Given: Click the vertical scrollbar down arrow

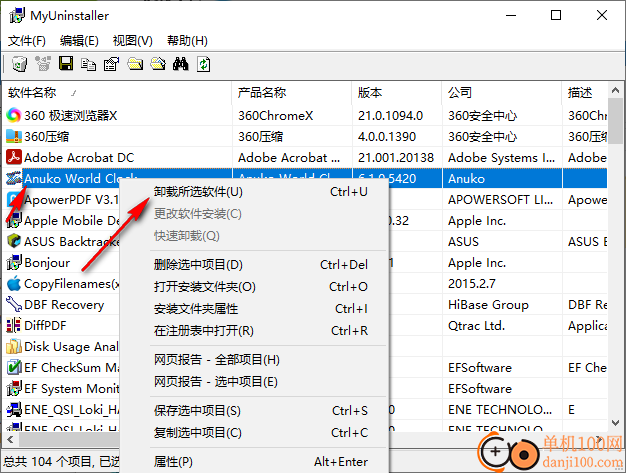Looking at the screenshot, I should 615,422.
